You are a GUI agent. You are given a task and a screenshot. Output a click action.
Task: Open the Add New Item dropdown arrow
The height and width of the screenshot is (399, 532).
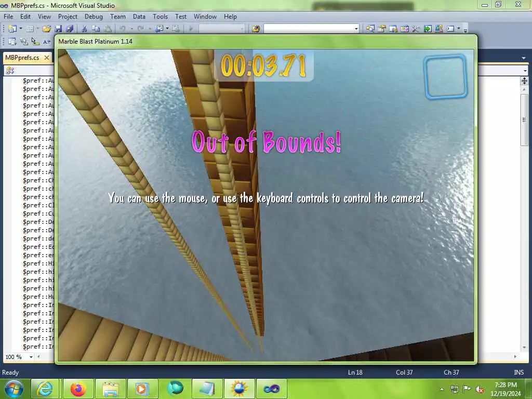point(37,29)
